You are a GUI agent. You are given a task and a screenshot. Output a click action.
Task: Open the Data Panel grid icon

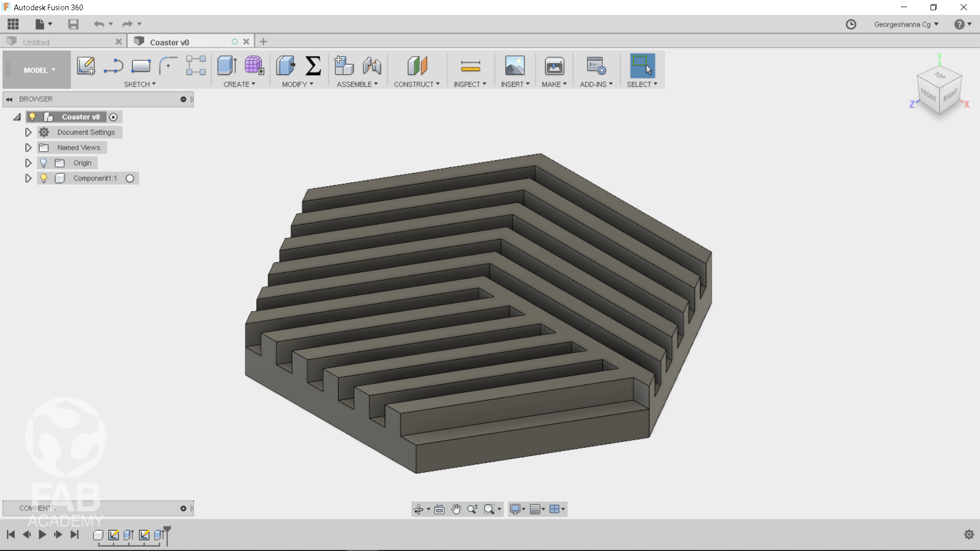pyautogui.click(x=13, y=24)
